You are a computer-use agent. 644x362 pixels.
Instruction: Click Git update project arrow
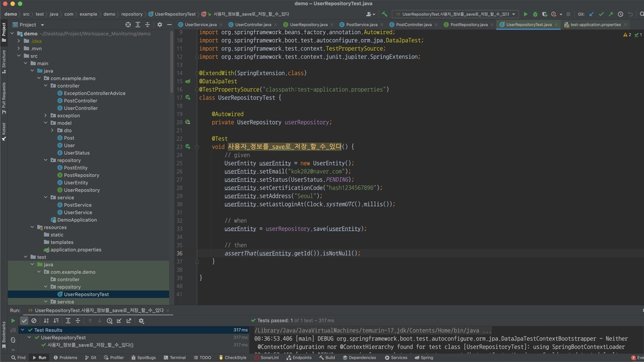(592, 14)
